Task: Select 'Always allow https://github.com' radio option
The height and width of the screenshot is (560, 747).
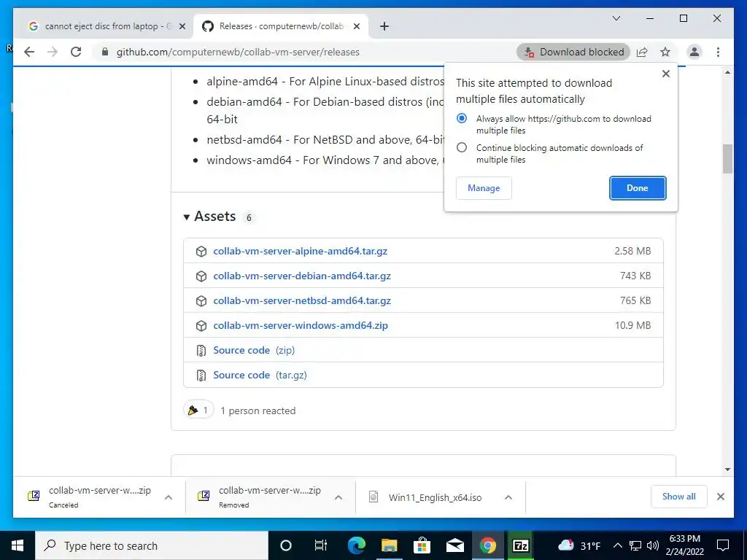Action: click(x=462, y=118)
